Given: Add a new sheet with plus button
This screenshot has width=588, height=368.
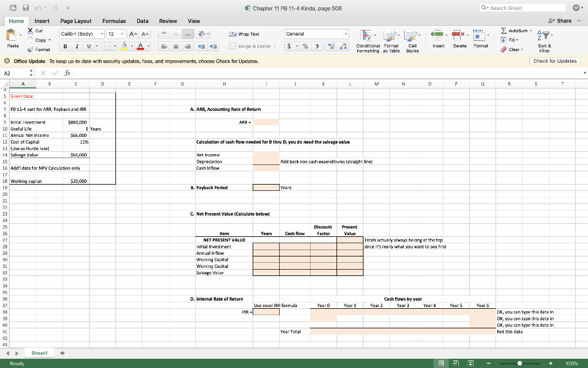Looking at the screenshot, I should point(62,353).
